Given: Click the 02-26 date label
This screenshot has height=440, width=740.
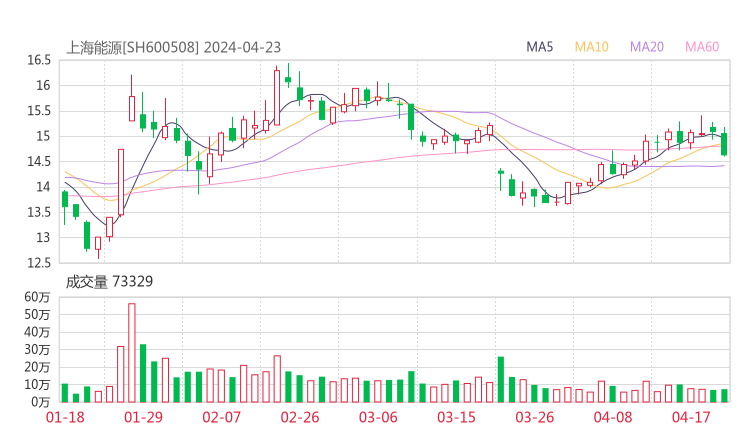Looking at the screenshot, I should pyautogui.click(x=300, y=417).
